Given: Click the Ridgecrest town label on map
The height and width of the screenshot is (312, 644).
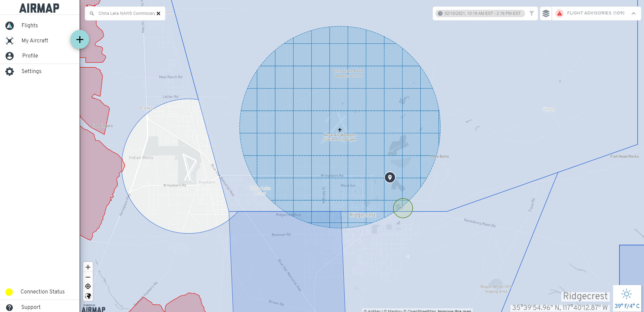Looking at the screenshot, I should pos(363,215).
